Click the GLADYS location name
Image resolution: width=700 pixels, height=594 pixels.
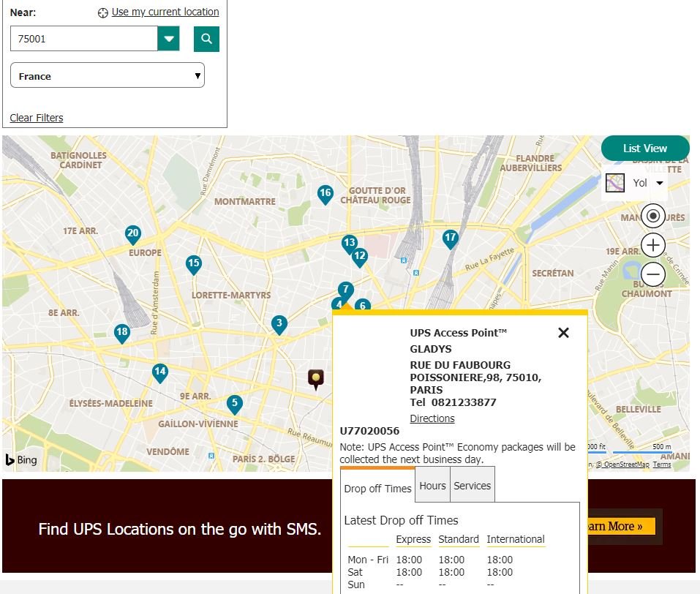pos(431,349)
